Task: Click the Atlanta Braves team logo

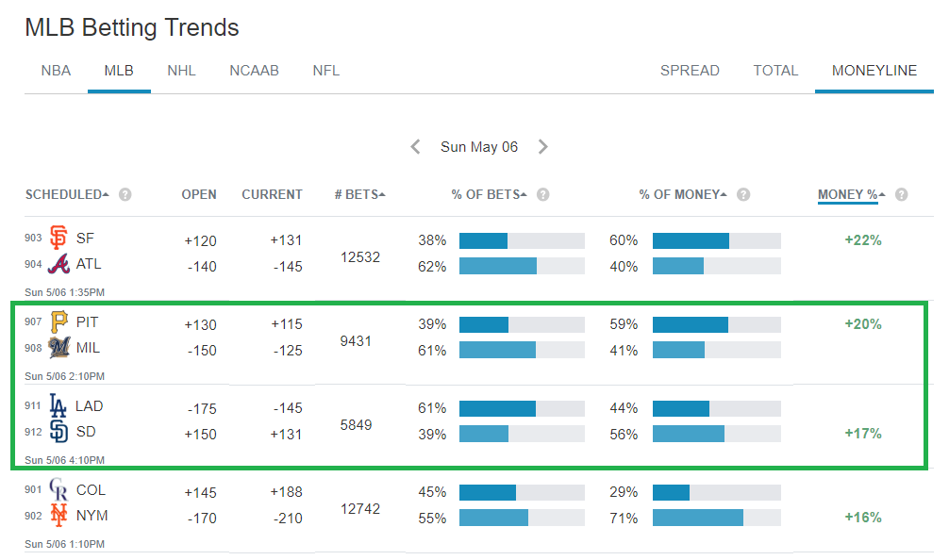Action: coord(58,264)
